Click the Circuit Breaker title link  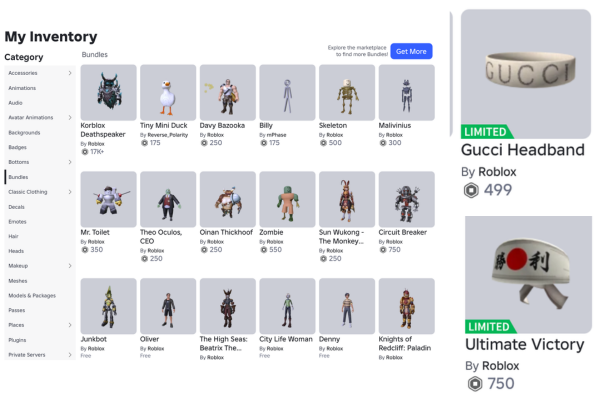(x=403, y=232)
